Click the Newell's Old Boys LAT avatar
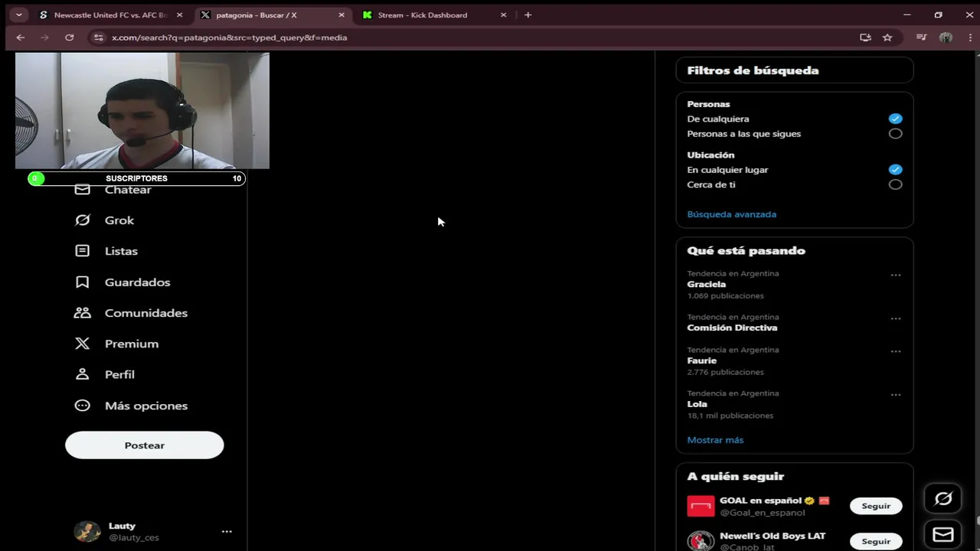 [x=701, y=541]
